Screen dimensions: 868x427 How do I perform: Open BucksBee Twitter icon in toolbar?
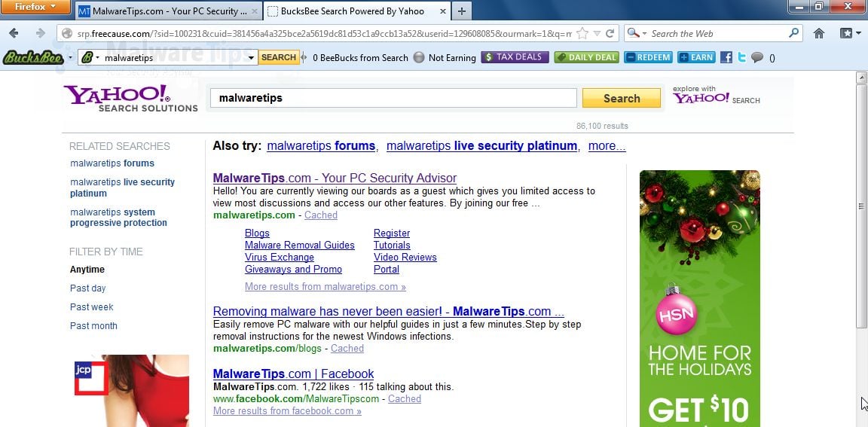(x=741, y=57)
